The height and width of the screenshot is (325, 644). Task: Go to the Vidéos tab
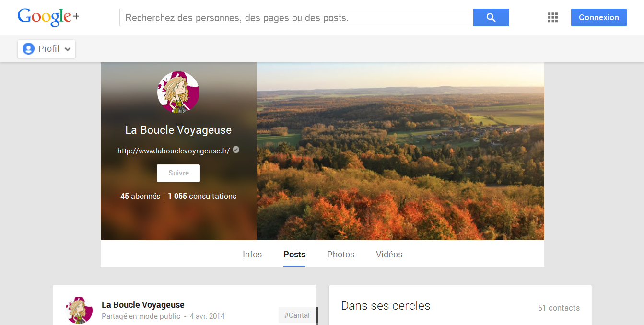(389, 255)
